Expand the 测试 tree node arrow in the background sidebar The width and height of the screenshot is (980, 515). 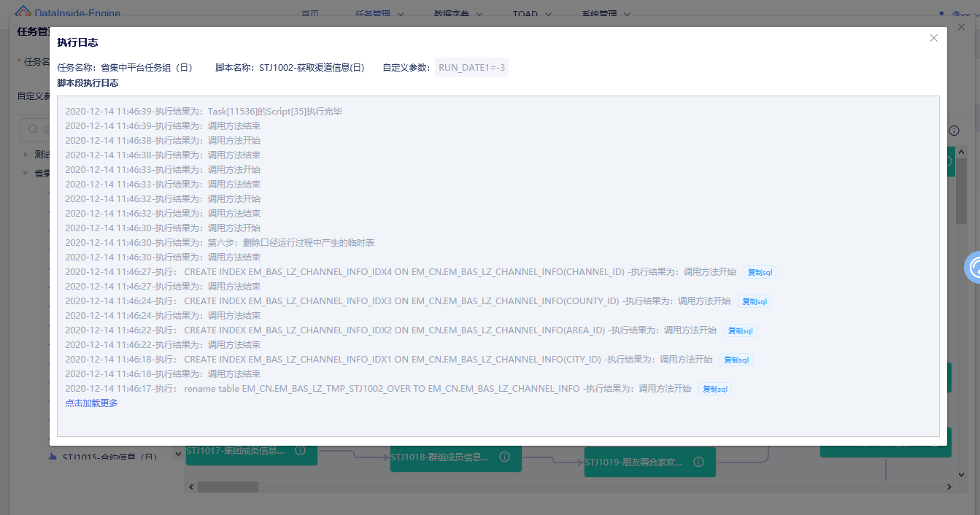pos(26,155)
